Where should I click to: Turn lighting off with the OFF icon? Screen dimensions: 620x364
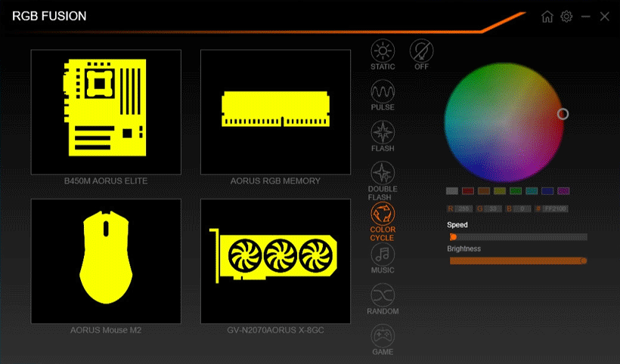coord(421,55)
